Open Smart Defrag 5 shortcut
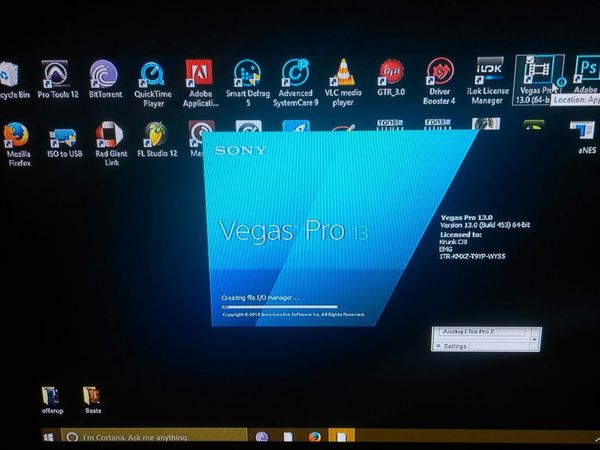 tap(248, 83)
